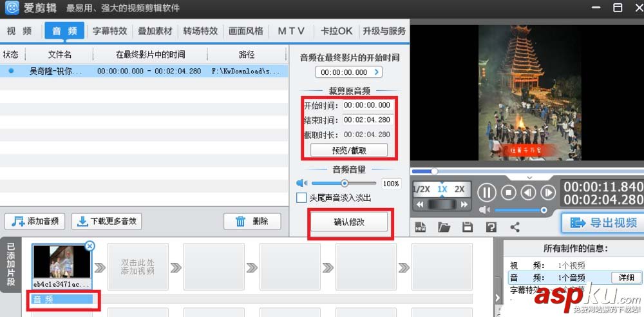Click the video preview progress bar handle
The height and width of the screenshot is (317, 644).
434,171
